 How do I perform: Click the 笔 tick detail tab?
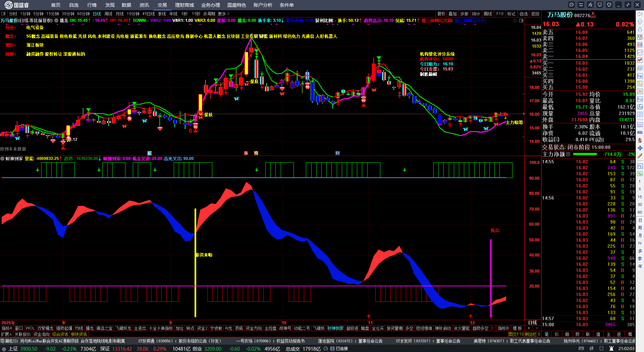[x=546, y=334]
